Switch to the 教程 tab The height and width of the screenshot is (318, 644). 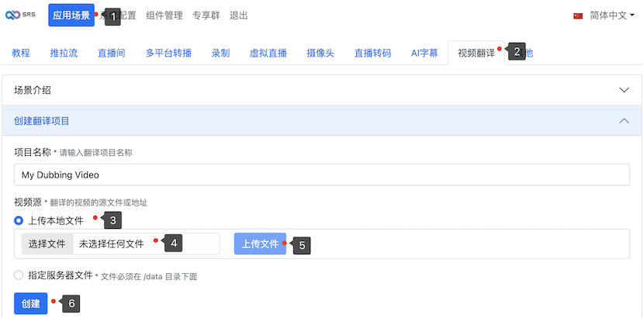pos(21,54)
